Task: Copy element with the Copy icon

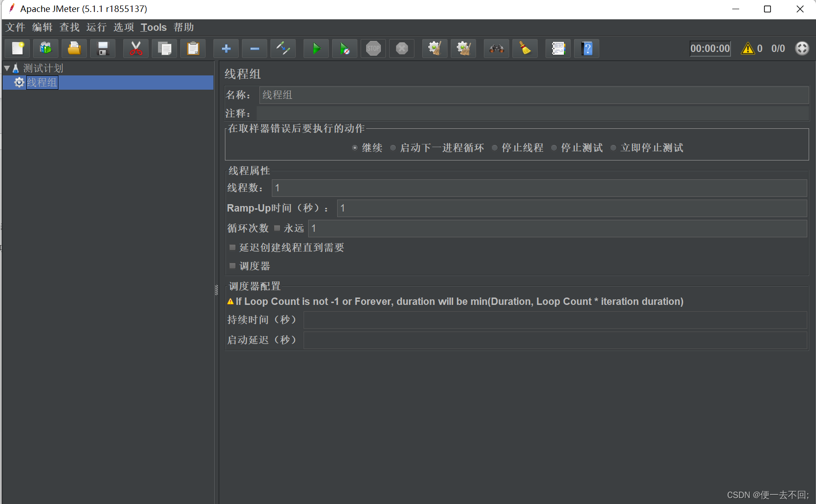Action: (x=165, y=48)
